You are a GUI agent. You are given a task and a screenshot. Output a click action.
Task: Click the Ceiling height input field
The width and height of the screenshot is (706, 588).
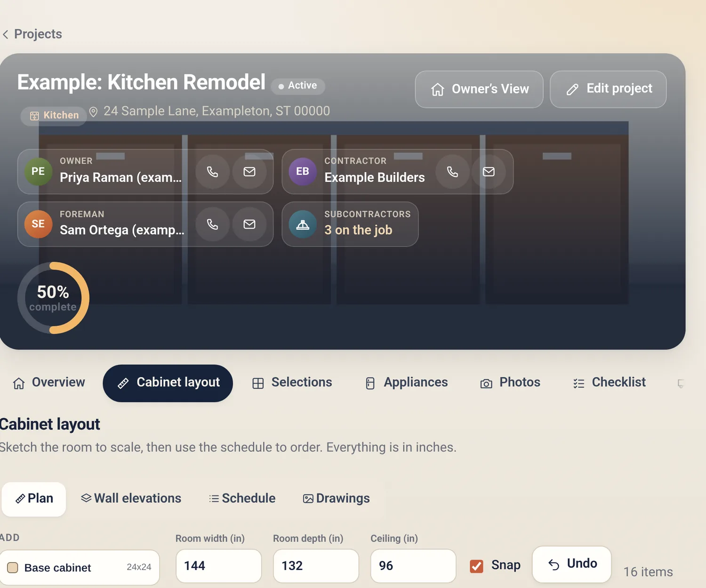pos(414,566)
